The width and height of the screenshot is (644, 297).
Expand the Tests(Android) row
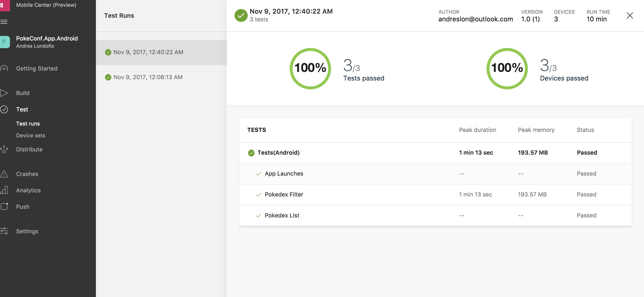click(x=435, y=153)
